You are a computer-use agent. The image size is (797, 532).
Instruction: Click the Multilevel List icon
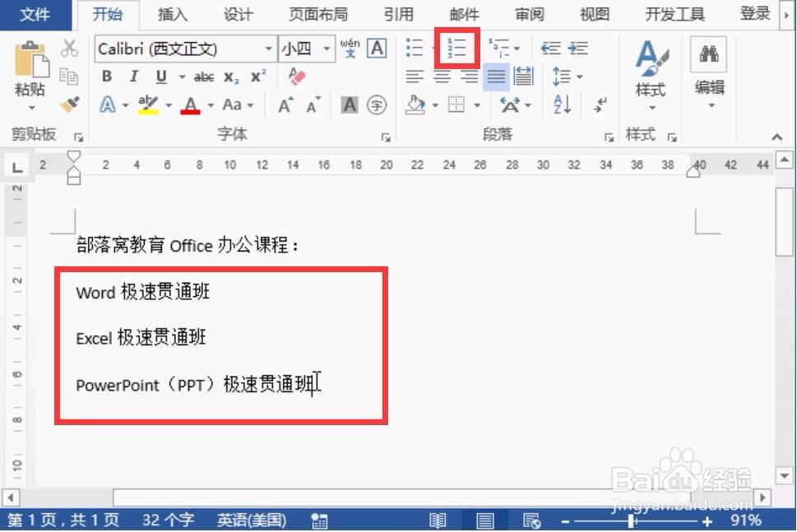[499, 49]
